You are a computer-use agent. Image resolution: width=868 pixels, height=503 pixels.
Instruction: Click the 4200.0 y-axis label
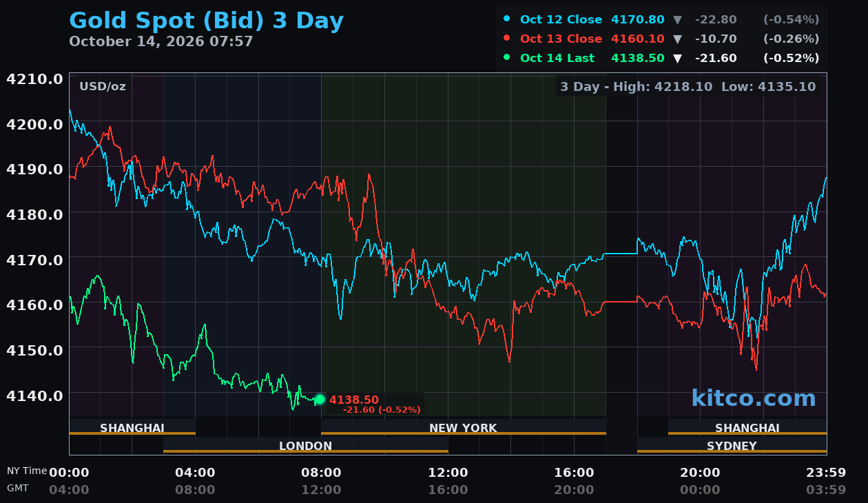tap(34, 124)
